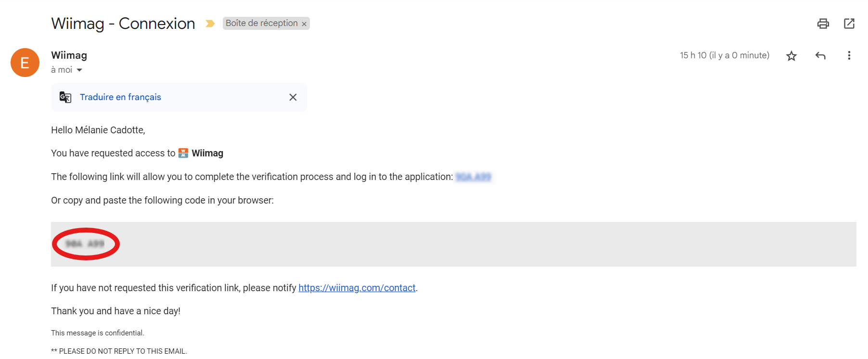Expand recipient details arrow next to à moi
Image resolution: width=868 pixels, height=359 pixels.
pos(79,70)
